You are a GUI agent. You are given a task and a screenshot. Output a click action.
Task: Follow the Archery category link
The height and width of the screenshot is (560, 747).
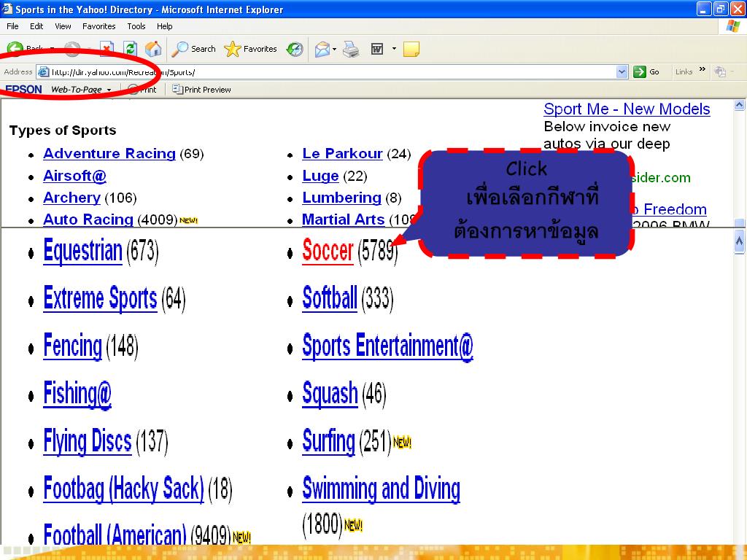(72, 198)
